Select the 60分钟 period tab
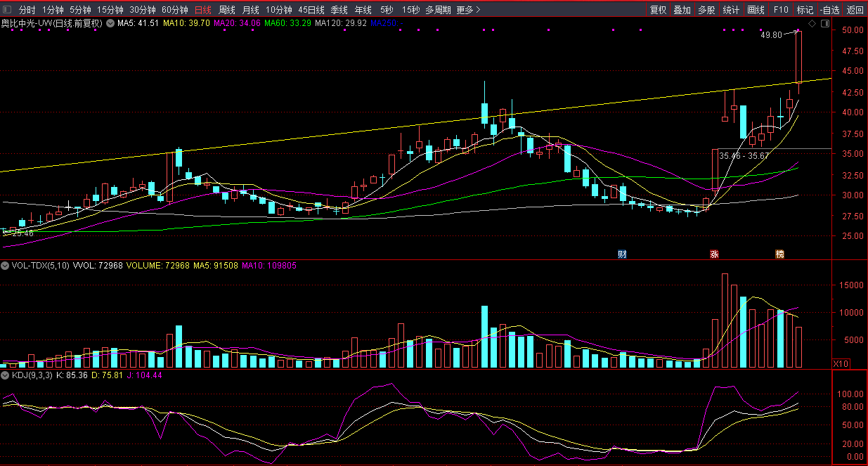This screenshot has width=868, height=466. coord(174,10)
